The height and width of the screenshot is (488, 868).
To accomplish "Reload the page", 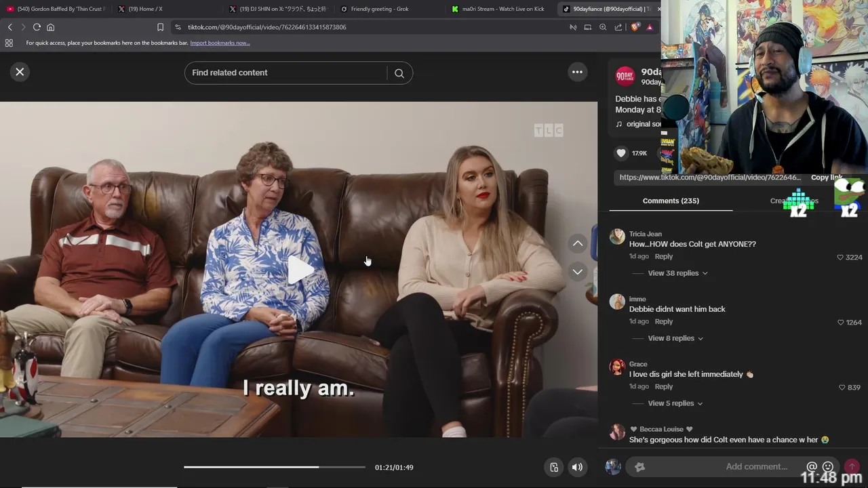I will pyautogui.click(x=37, y=27).
